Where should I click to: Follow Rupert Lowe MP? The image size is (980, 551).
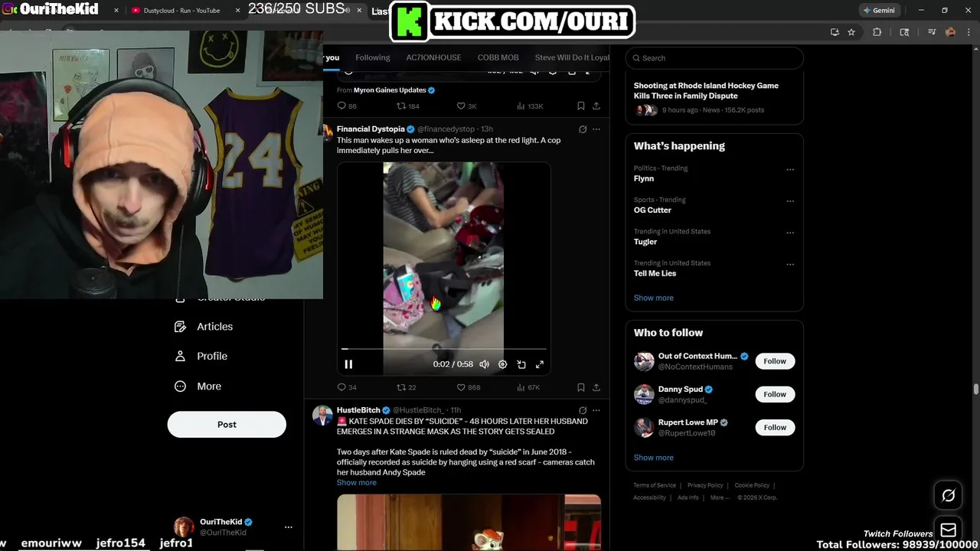click(x=775, y=427)
